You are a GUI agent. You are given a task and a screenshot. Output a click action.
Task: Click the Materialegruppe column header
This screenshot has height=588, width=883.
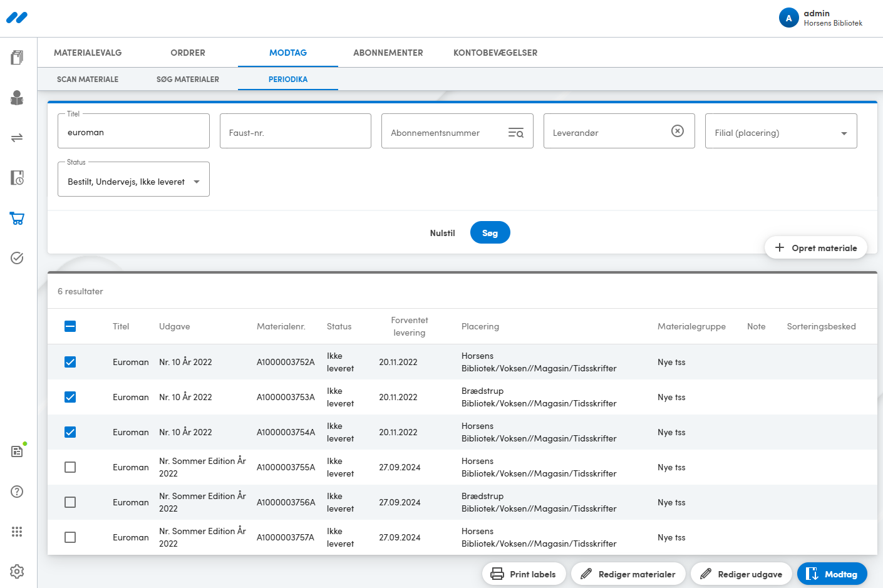tap(692, 326)
